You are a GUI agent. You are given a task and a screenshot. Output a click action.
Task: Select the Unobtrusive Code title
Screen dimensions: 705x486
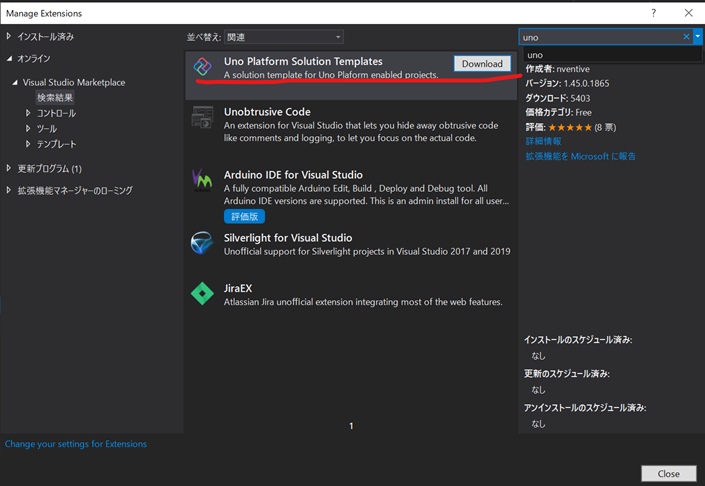pyautogui.click(x=267, y=111)
